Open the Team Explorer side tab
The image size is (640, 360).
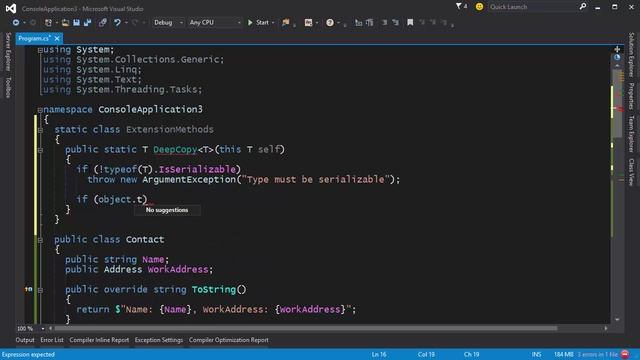pyautogui.click(x=631, y=133)
